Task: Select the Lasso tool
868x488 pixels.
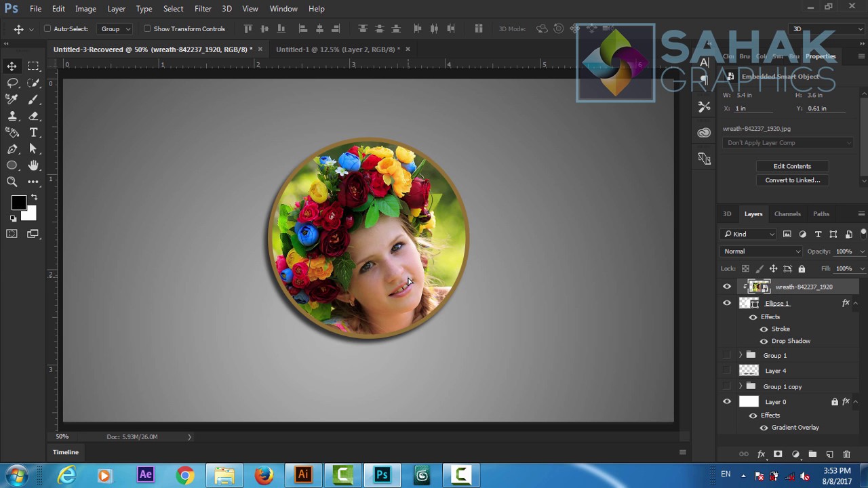Action: click(12, 83)
